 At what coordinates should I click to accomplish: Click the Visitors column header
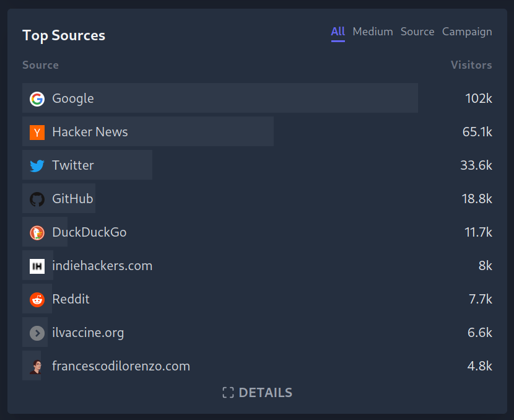tap(471, 65)
